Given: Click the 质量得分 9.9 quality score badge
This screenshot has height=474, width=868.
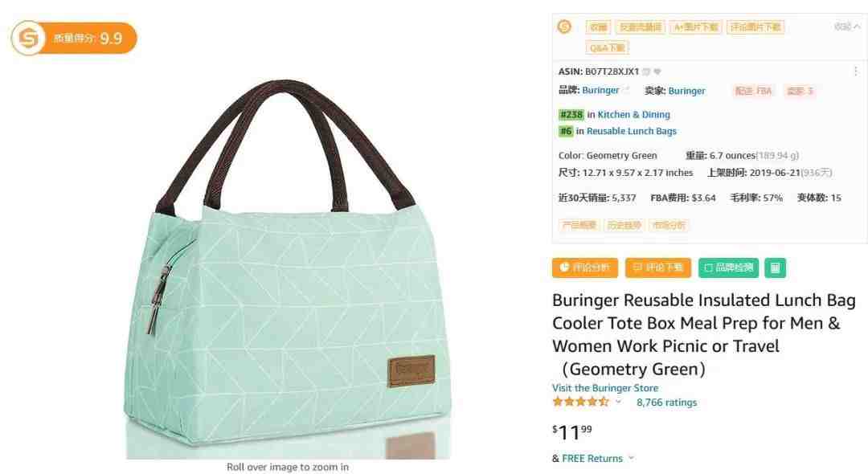Looking at the screenshot, I should click(x=74, y=39).
